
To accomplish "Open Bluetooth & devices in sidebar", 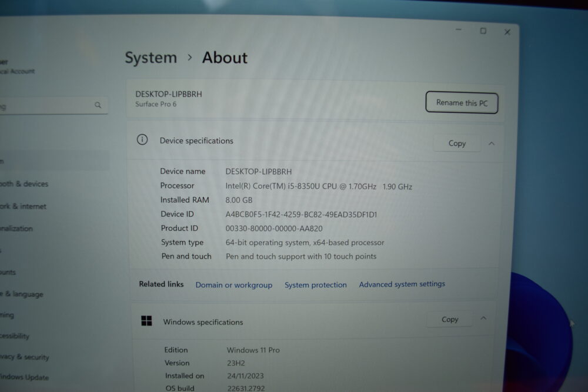I will tap(24, 184).
